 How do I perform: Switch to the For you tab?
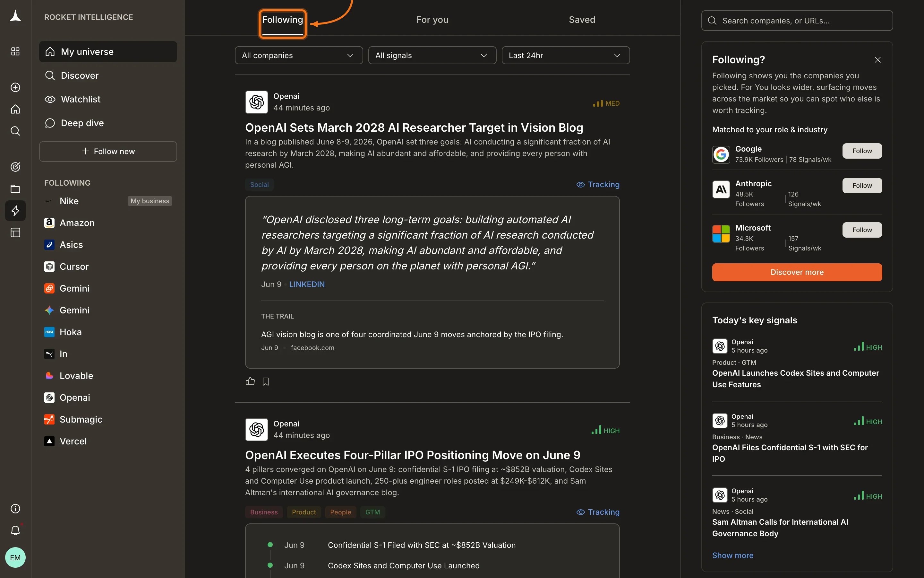(x=432, y=20)
